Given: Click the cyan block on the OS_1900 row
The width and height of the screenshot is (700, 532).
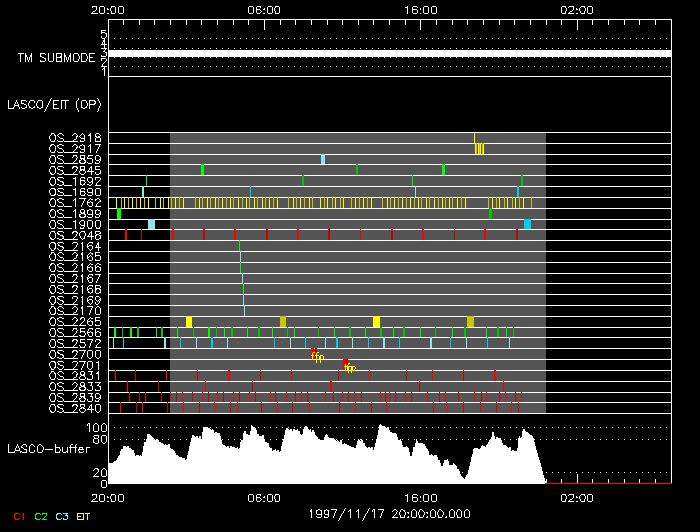Looking at the screenshot, I should click(527, 224).
